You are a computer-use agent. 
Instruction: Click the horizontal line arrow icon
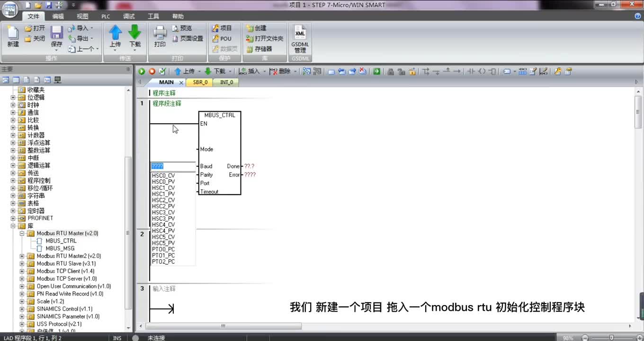[456, 72]
